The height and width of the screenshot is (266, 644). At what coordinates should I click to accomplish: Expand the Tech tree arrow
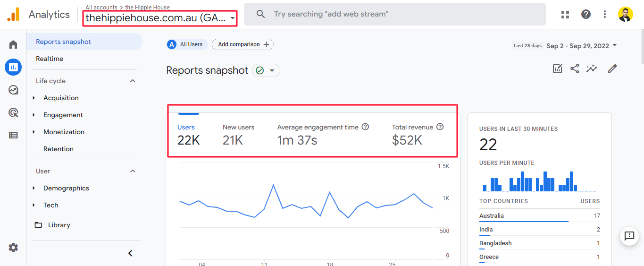pyautogui.click(x=34, y=205)
